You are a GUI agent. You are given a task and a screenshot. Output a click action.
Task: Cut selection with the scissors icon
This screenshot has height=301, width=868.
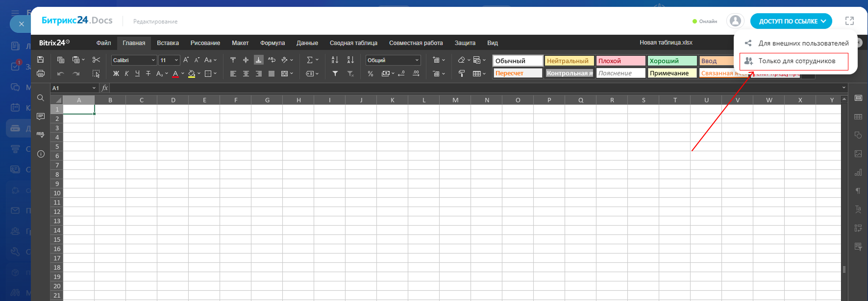[x=96, y=60]
